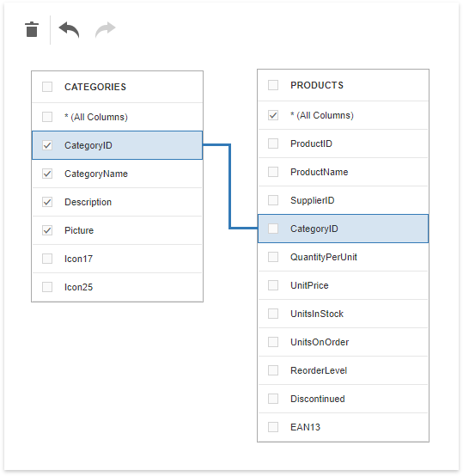
Task: Select the blue join relationship line
Action: click(x=230, y=186)
